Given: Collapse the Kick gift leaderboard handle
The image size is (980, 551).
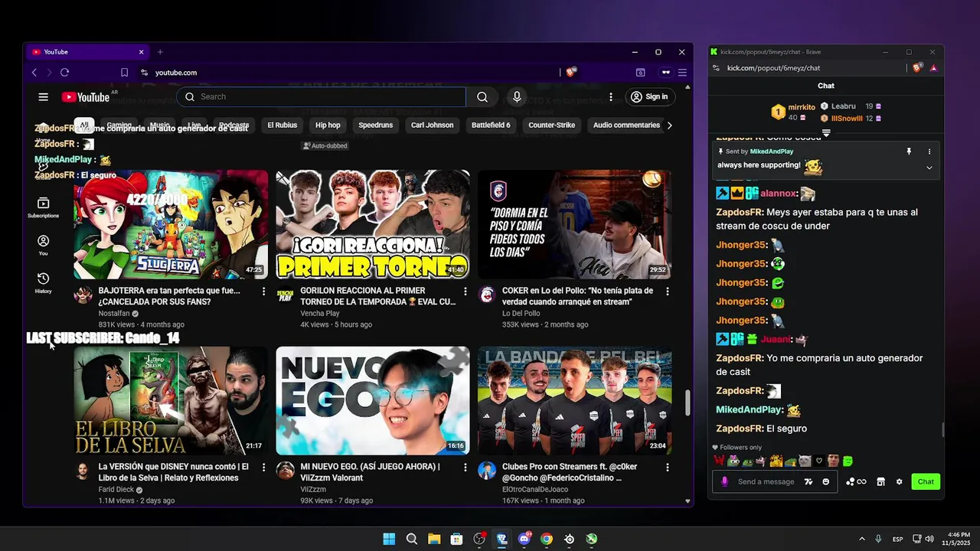Looking at the screenshot, I should (x=826, y=133).
